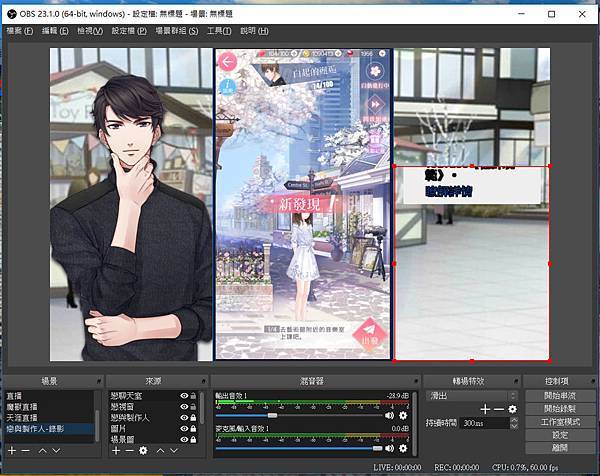Remove the selected source with minus icon
The image size is (600, 476).
click(129, 451)
